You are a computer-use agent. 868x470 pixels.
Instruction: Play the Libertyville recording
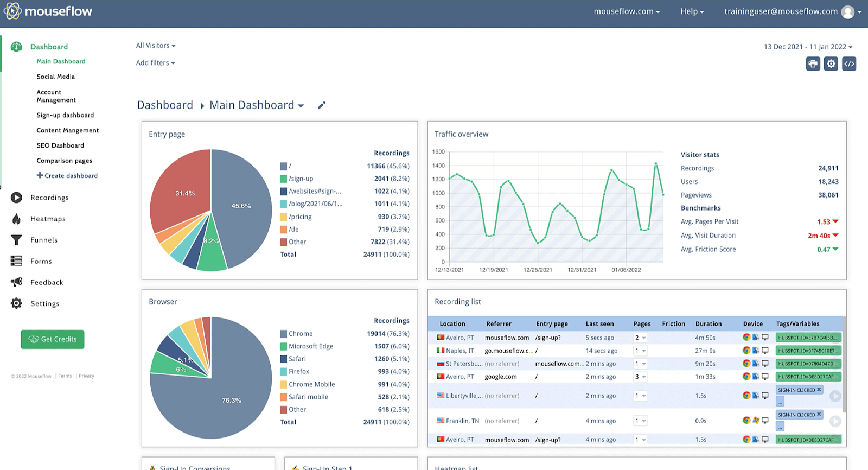(835, 396)
